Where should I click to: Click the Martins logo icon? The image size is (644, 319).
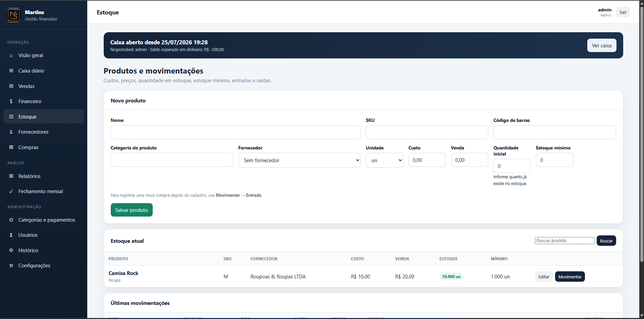(14, 15)
